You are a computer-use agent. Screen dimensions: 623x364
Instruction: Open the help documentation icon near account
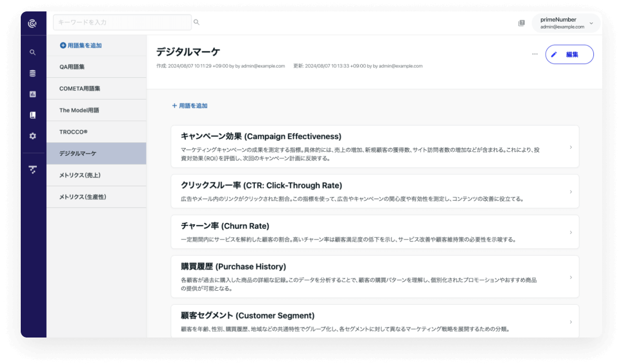(x=521, y=23)
